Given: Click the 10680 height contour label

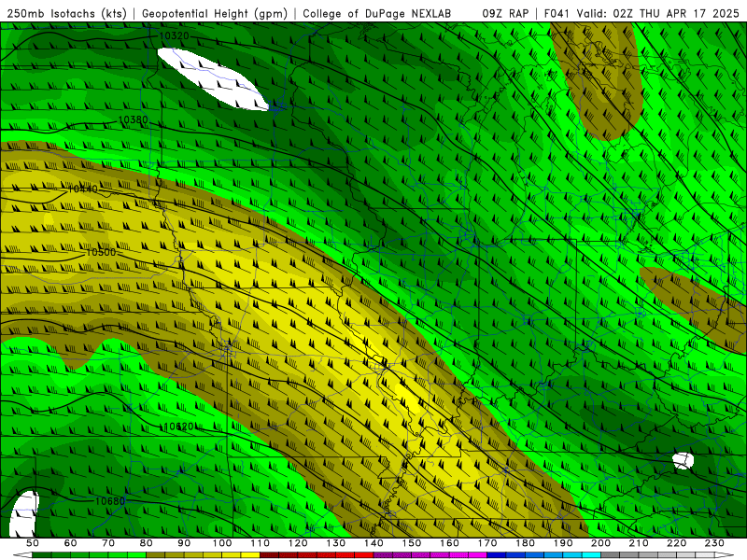Looking at the screenshot, I should [x=110, y=501].
